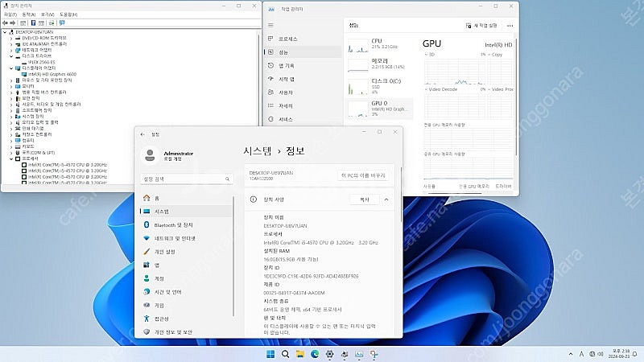
Task: Open the 3D graph dropdown in GPU panel
Action: tap(429, 55)
